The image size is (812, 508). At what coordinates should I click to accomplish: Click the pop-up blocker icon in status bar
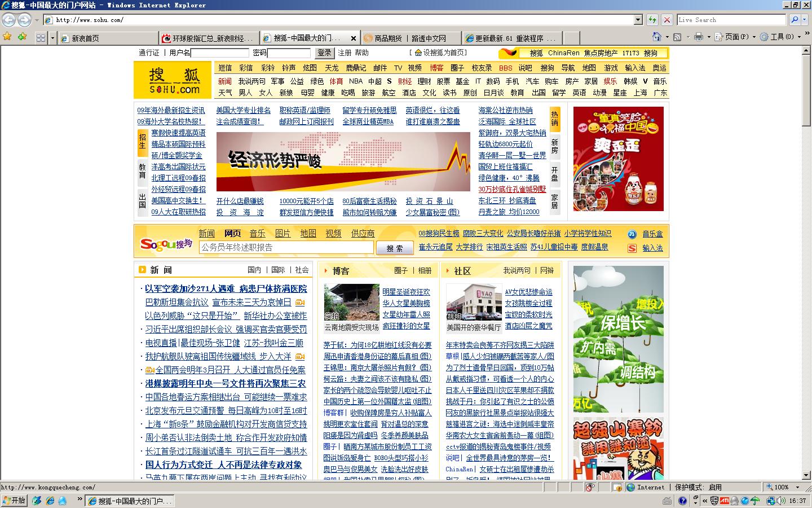click(x=617, y=487)
